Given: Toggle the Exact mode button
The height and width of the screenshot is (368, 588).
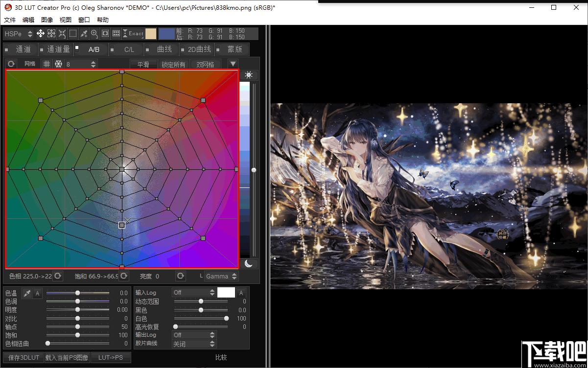Looking at the screenshot, I should (x=133, y=34).
